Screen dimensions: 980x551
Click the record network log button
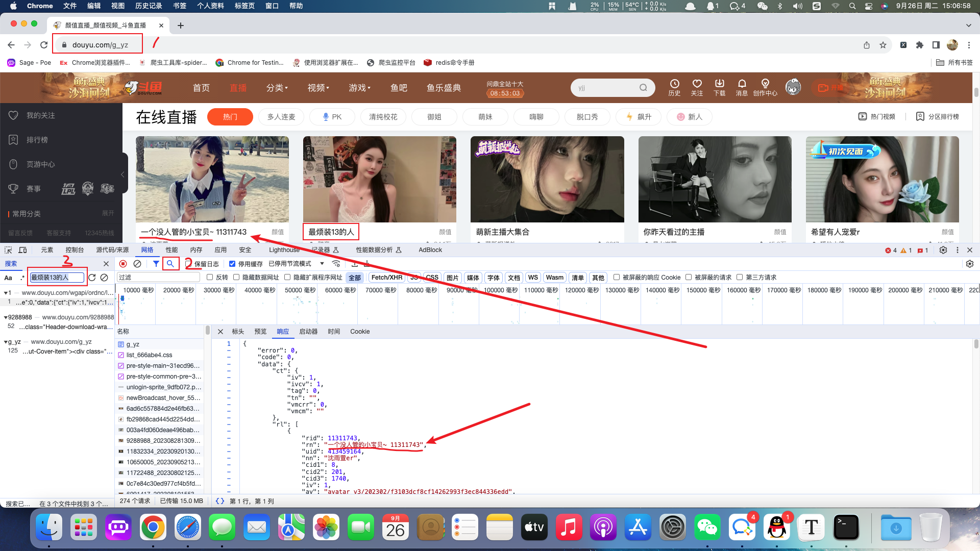(123, 264)
